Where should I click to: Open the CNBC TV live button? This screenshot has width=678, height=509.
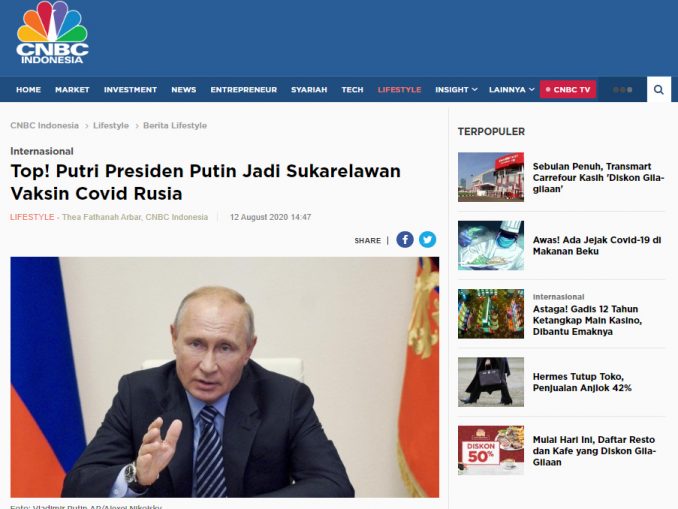[568, 90]
